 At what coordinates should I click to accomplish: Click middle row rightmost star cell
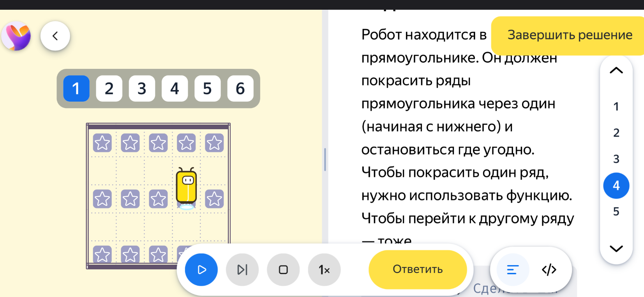[x=214, y=199]
